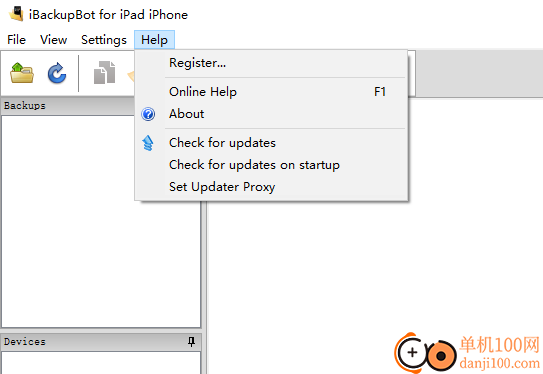Pin the Devices panel with pushpin icon
The height and width of the screenshot is (374, 543).
[x=191, y=342]
